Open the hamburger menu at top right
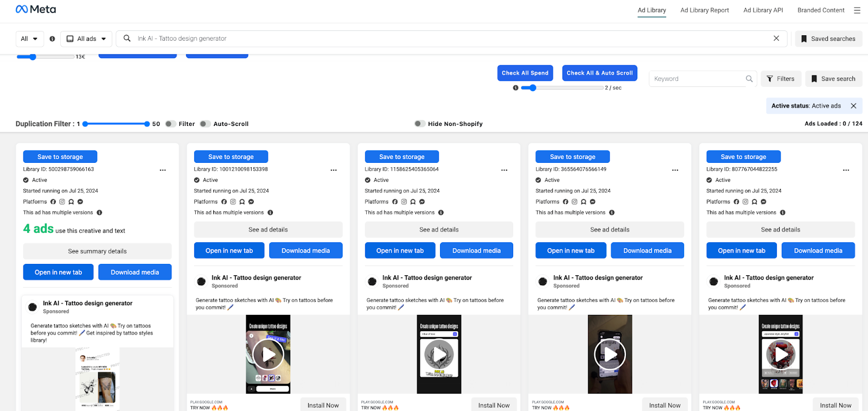This screenshot has height=411, width=868. pyautogui.click(x=857, y=10)
